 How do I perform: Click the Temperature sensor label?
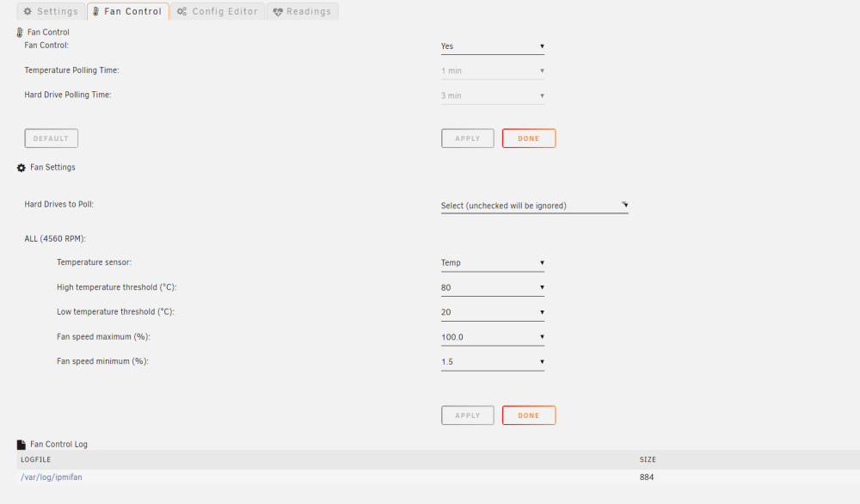click(x=94, y=262)
